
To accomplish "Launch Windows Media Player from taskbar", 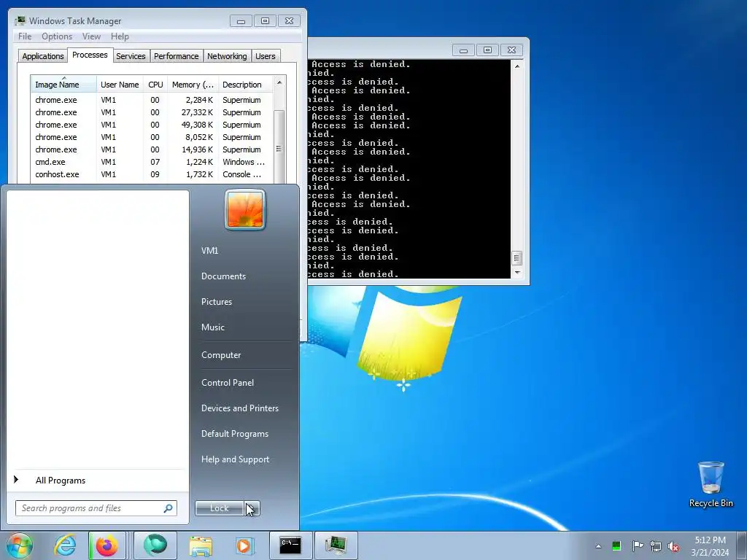I will [244, 545].
